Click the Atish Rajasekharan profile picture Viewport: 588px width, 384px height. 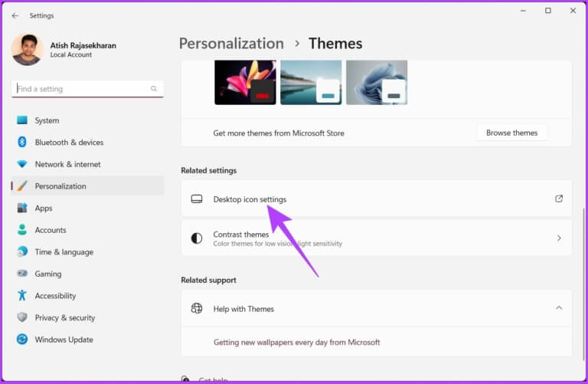27,50
